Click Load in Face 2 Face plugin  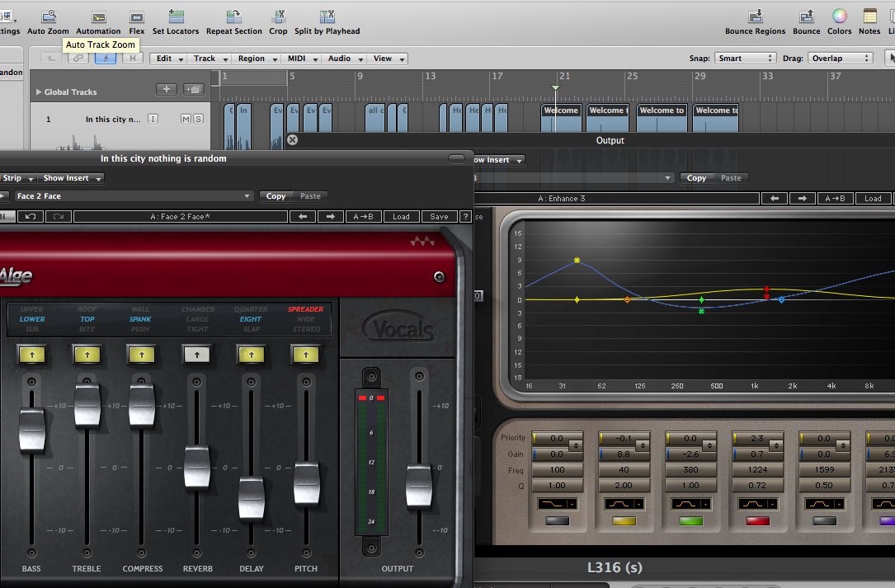coord(401,216)
